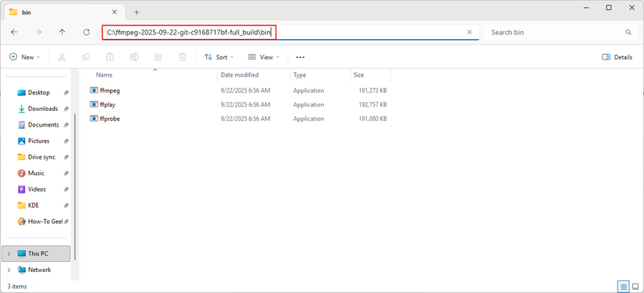Select the ffmpeg application icon
This screenshot has width=644, height=293.
(x=94, y=90)
